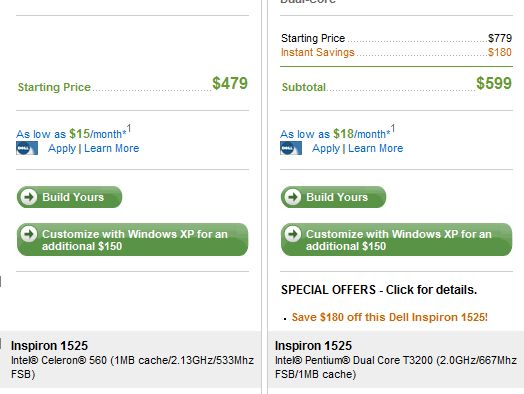
Task: Build the $479 Inspiron 1525
Action: pos(70,197)
